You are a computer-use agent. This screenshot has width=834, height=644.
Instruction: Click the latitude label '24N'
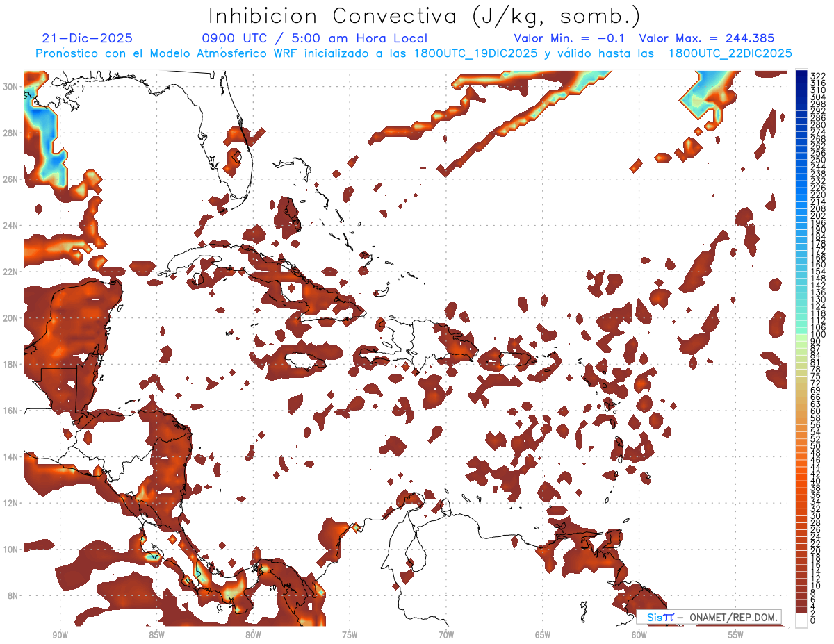pyautogui.click(x=12, y=226)
